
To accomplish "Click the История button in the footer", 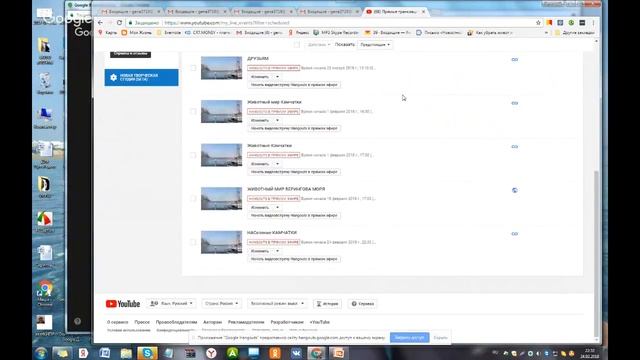I will 327,304.
